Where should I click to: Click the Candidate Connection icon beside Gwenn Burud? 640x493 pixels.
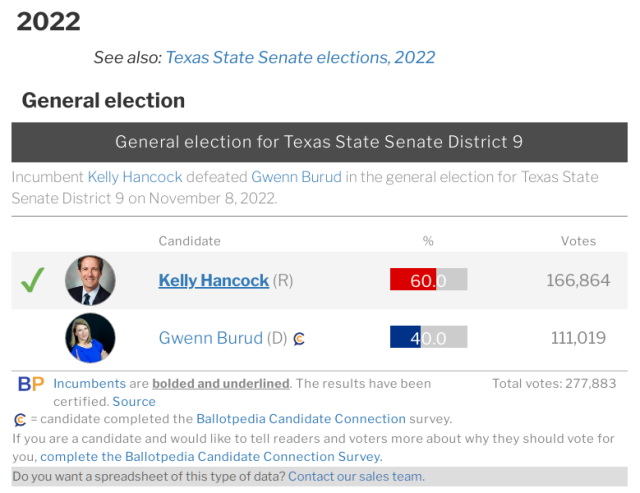(x=300, y=339)
